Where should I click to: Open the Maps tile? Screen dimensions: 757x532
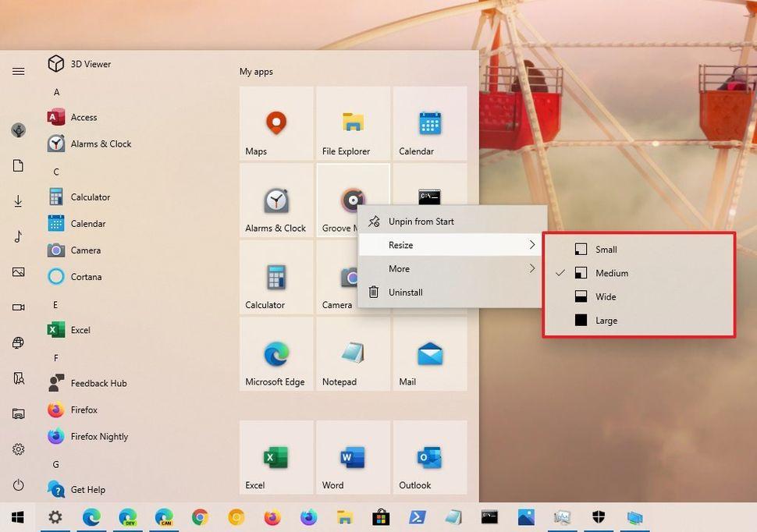pos(276,123)
